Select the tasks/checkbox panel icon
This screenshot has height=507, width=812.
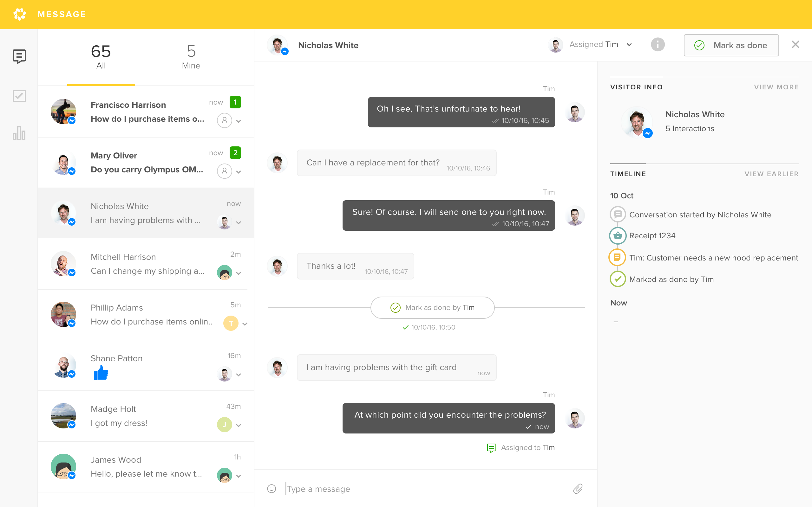coord(19,96)
